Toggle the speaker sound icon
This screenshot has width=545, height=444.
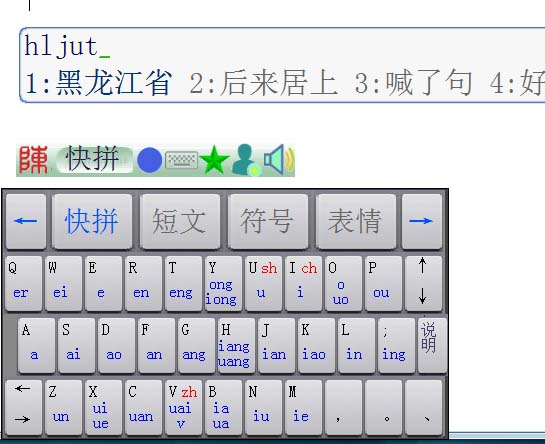click(x=278, y=160)
